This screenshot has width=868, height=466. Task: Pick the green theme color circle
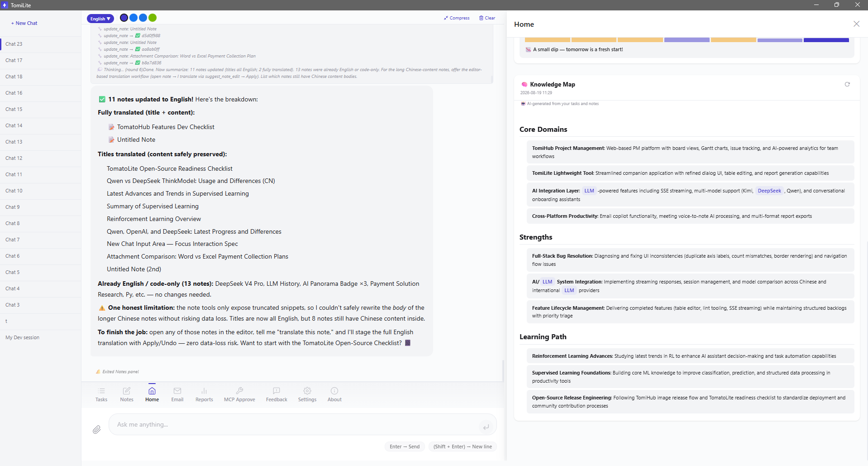click(153, 18)
